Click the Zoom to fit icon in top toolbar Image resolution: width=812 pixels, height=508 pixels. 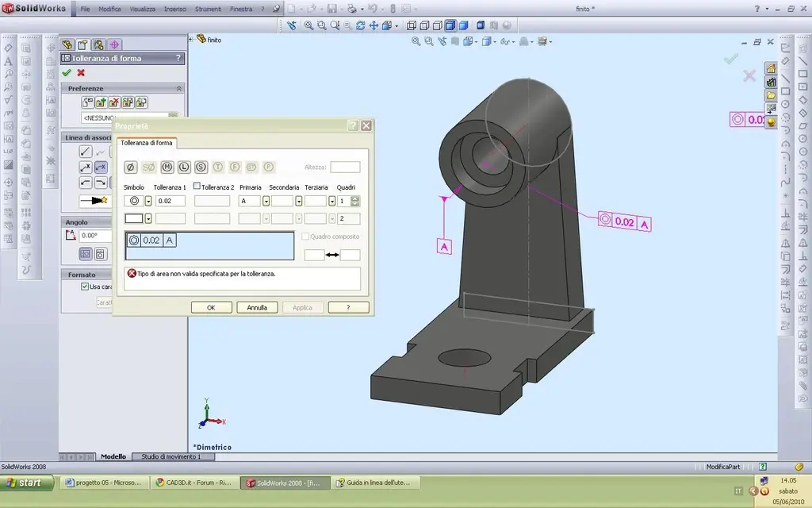[308, 25]
